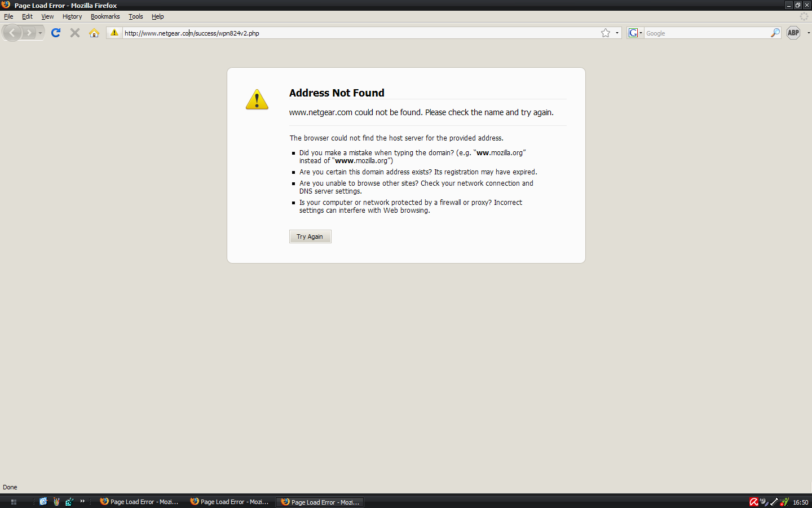The width and height of the screenshot is (812, 508).
Task: Click the bullet about typing the domain mistake
Action: [x=412, y=156]
